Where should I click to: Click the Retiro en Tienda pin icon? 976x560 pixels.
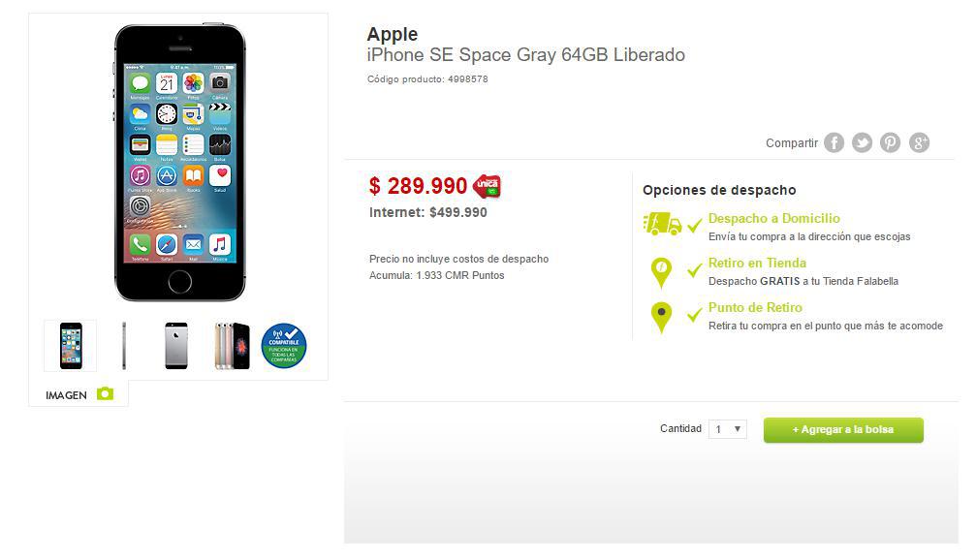661,273
